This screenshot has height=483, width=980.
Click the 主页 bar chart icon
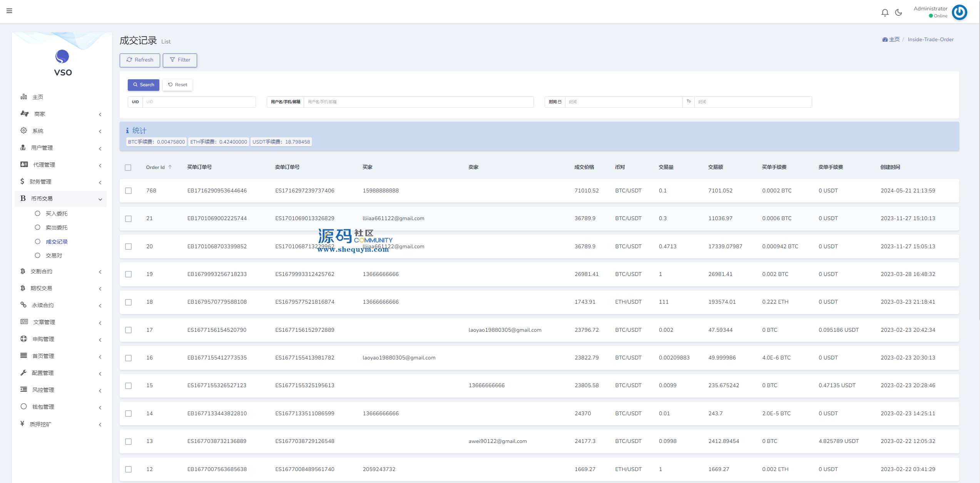tap(24, 97)
